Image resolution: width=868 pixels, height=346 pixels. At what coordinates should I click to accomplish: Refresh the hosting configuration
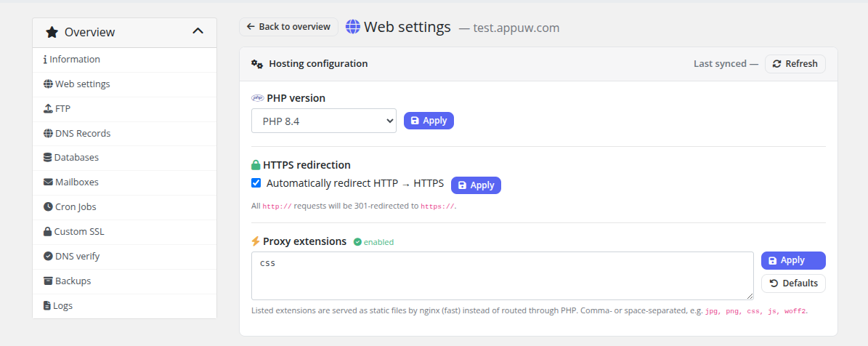795,64
